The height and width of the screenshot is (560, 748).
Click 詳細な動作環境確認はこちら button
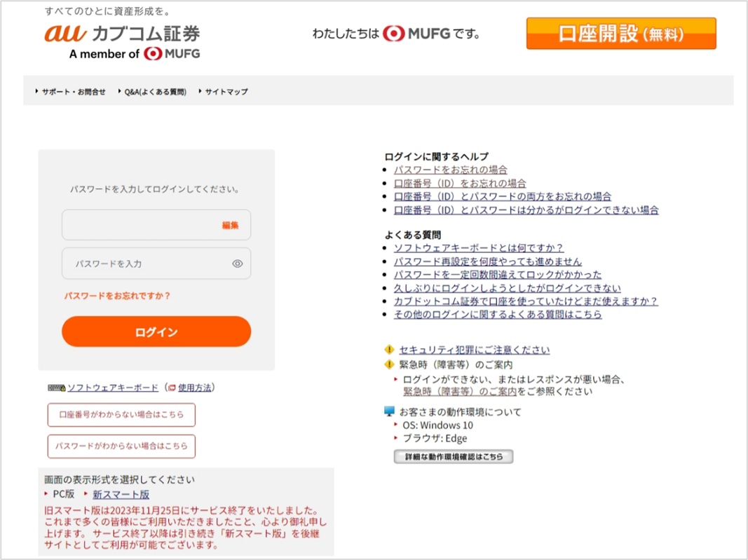click(453, 456)
